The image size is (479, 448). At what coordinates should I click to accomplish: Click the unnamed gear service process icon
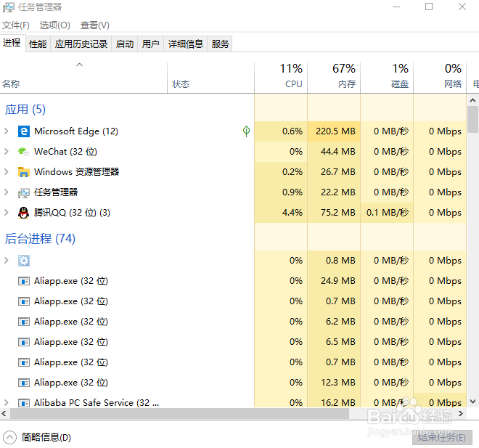(24, 261)
